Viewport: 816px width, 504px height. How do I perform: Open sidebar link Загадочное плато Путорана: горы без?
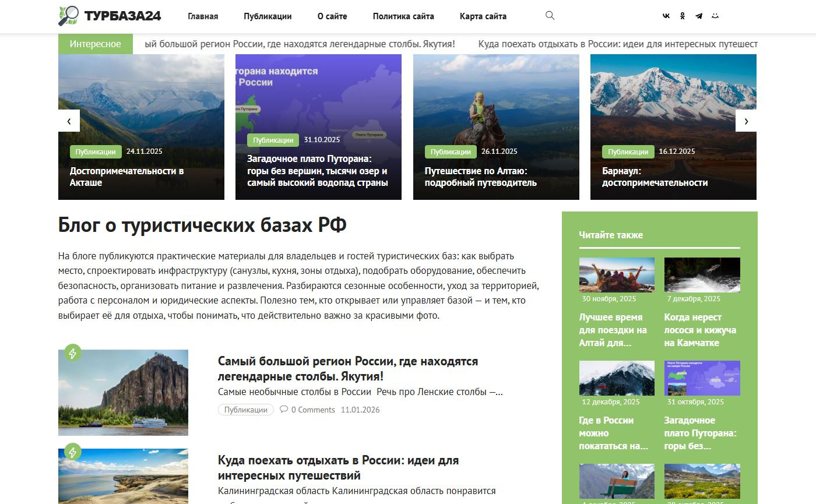(x=701, y=433)
